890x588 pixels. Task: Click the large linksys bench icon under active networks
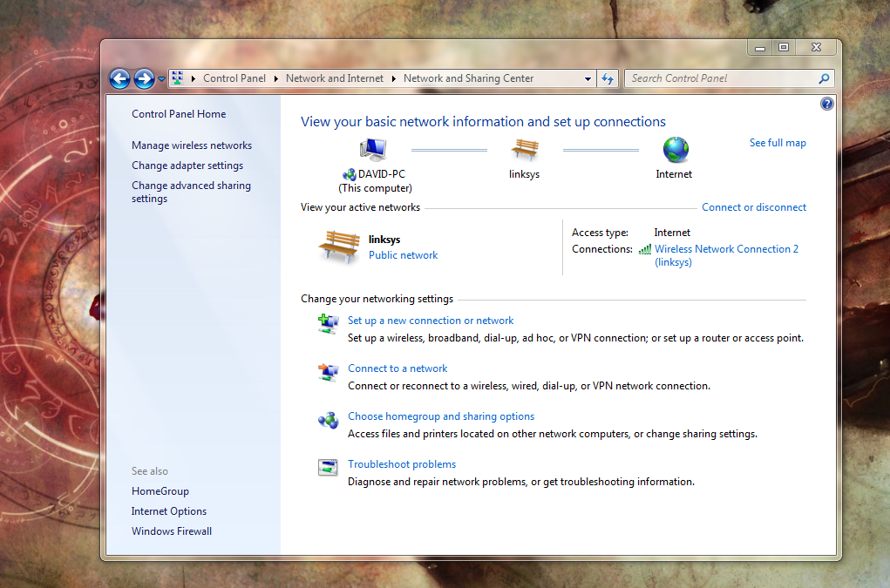point(339,247)
